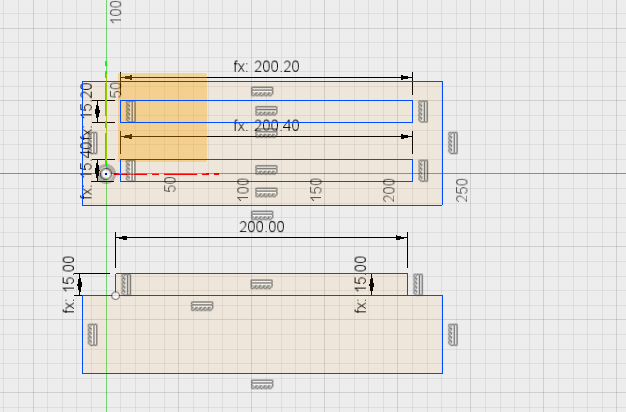
Task: Select the fx: 15.00 dimension inside the narrow rectangle
Action: pos(361,284)
